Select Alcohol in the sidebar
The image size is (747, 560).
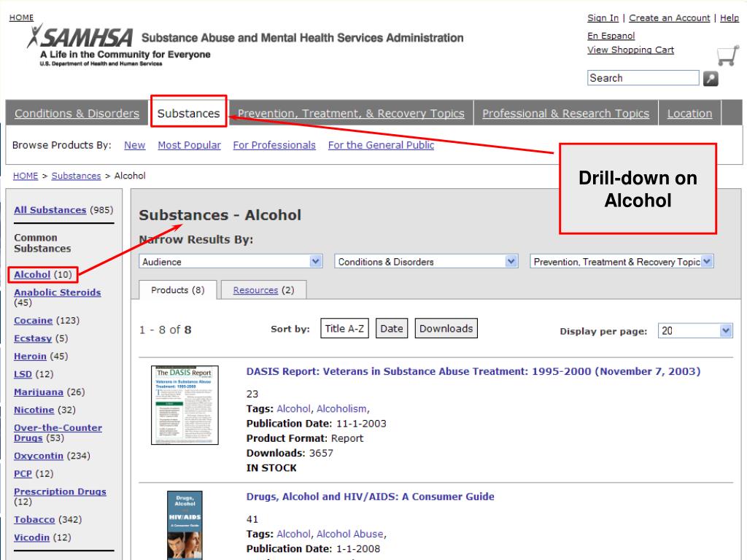click(x=32, y=275)
